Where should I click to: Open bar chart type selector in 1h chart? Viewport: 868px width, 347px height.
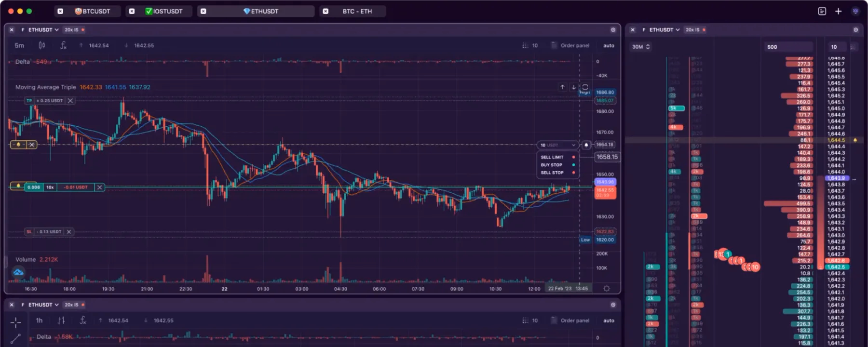tap(61, 320)
